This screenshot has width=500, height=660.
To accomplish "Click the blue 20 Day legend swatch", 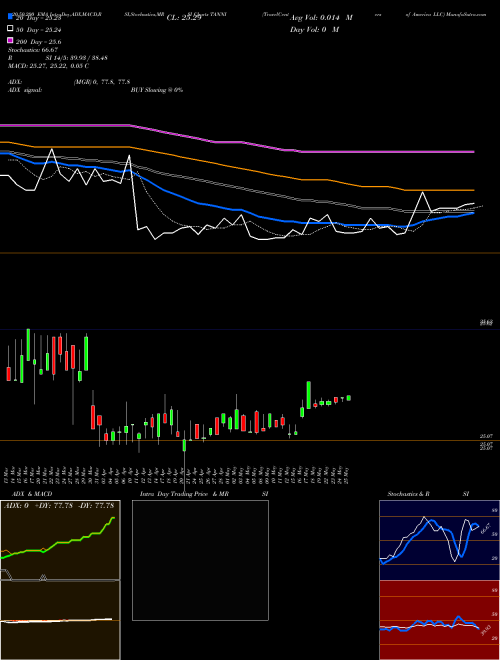I will click(10, 16).
